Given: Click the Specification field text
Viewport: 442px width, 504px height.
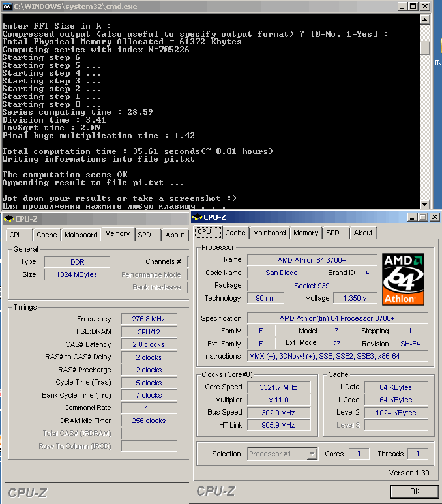Looking at the screenshot, I should click(x=337, y=318).
